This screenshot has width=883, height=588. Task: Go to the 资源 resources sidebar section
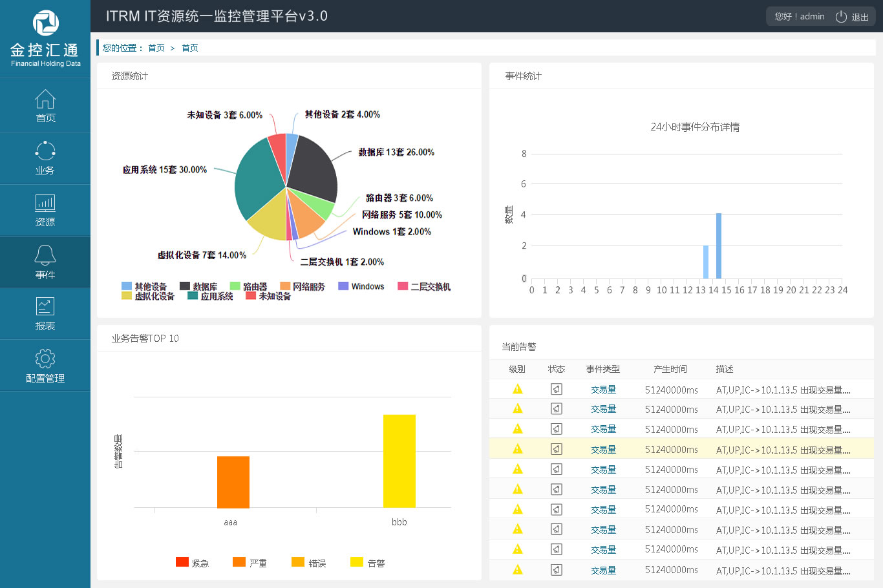point(45,211)
